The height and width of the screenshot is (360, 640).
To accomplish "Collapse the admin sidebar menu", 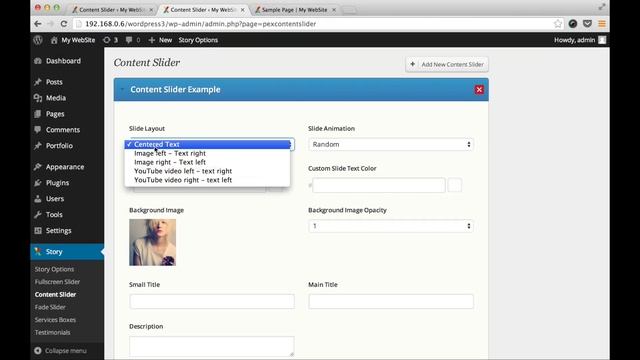I will [x=60, y=351].
